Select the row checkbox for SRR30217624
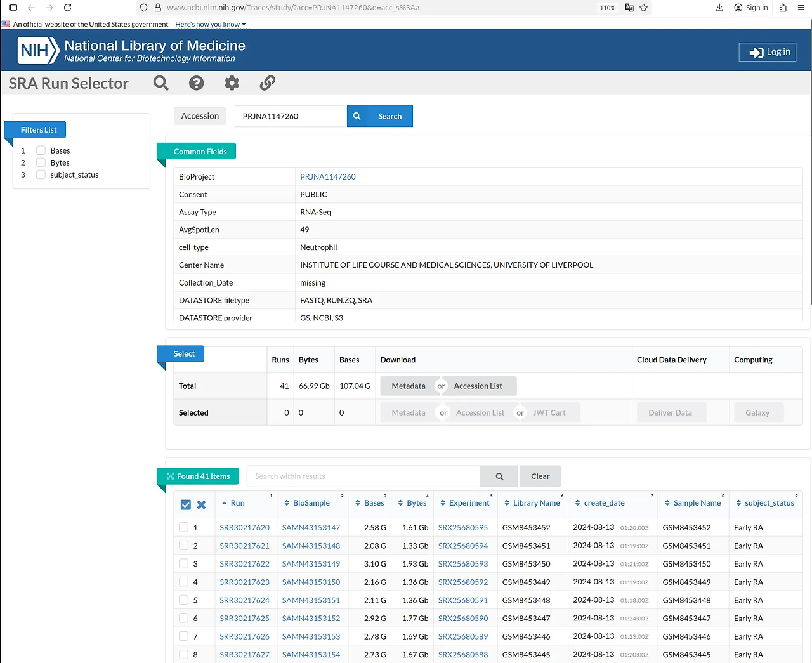Image resolution: width=812 pixels, height=663 pixels. [x=183, y=600]
